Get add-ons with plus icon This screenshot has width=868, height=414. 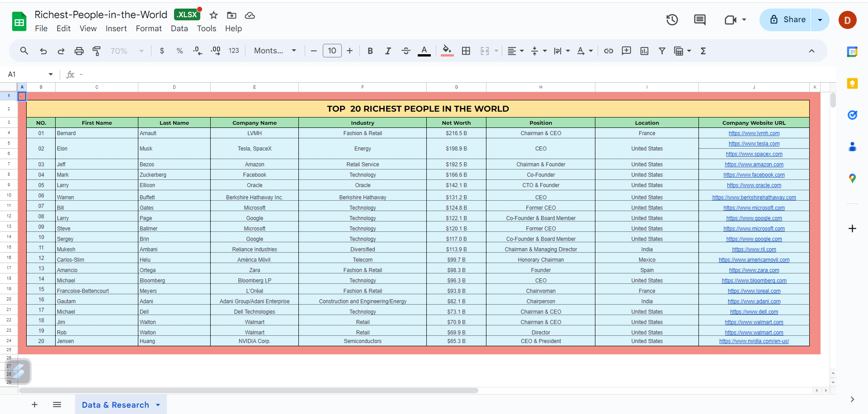pos(852,229)
